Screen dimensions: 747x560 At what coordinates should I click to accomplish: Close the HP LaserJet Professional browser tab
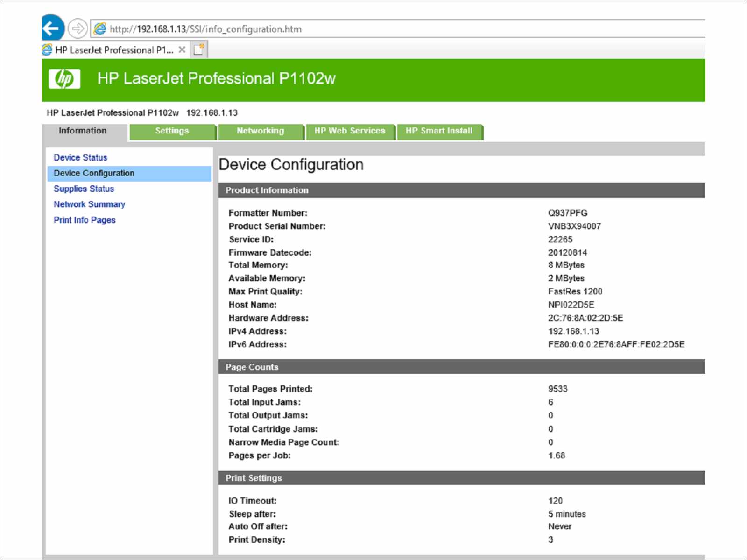(182, 49)
